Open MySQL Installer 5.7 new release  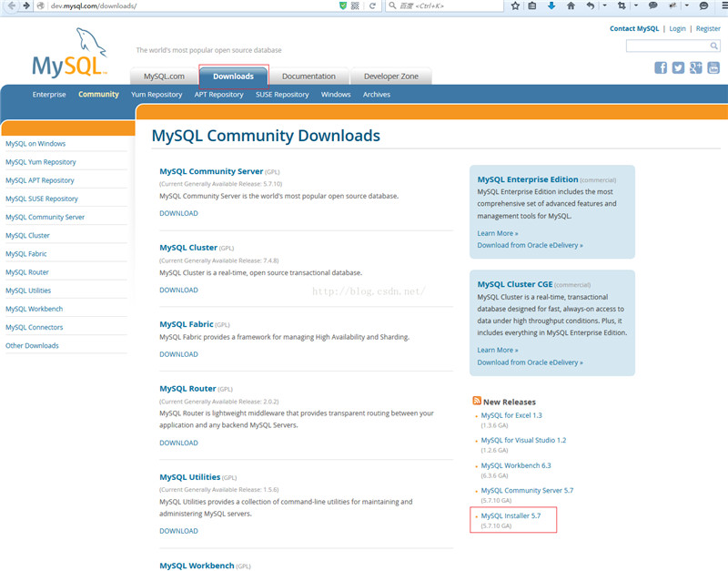tap(511, 515)
